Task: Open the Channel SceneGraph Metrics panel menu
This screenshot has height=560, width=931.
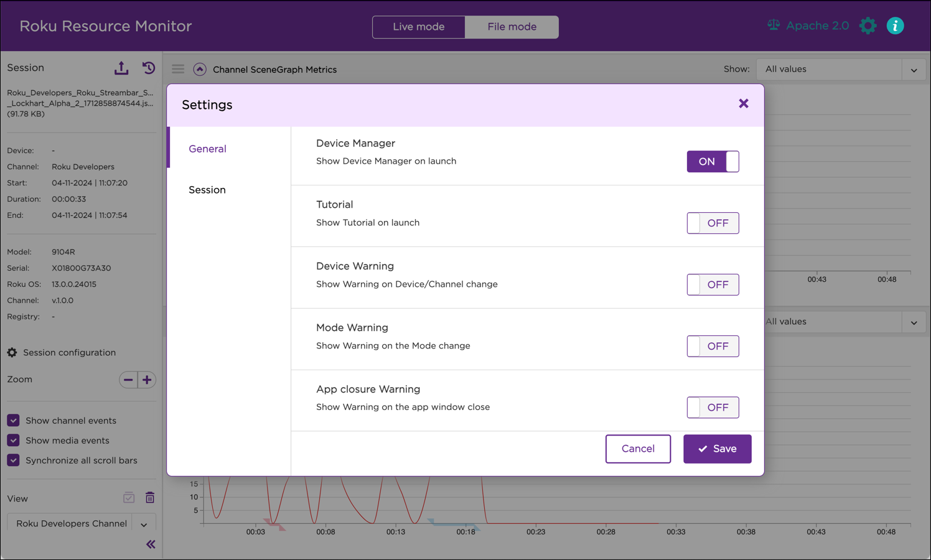Action: pos(178,69)
